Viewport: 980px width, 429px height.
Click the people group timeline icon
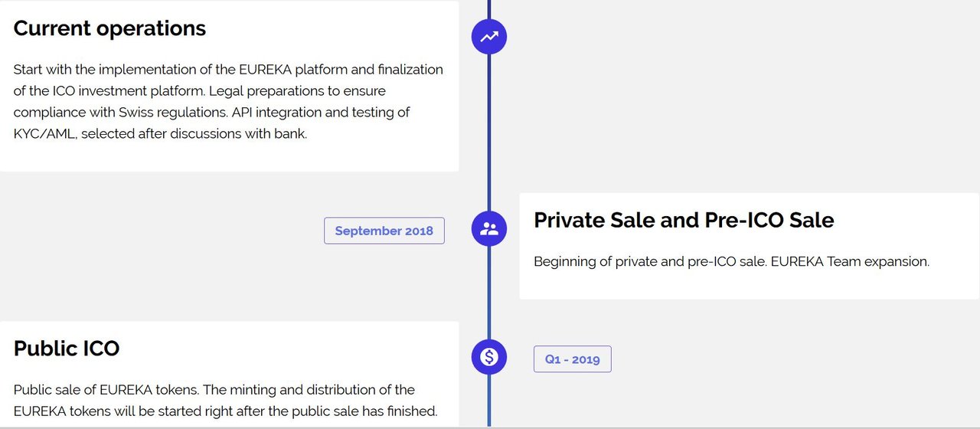(x=489, y=228)
